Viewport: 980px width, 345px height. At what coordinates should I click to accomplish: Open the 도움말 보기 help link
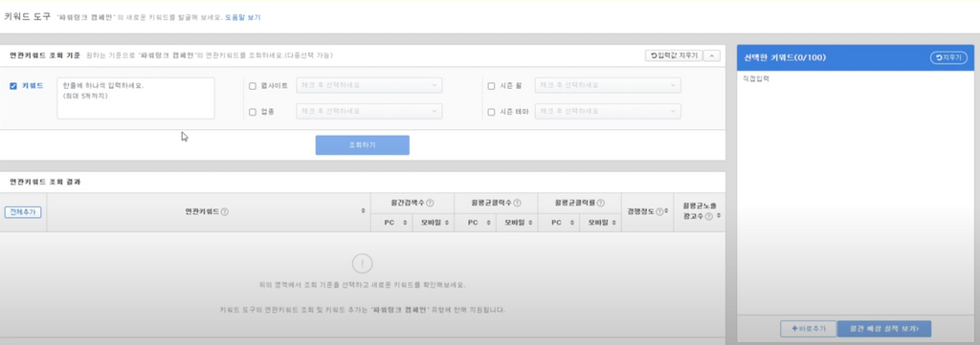tap(242, 17)
